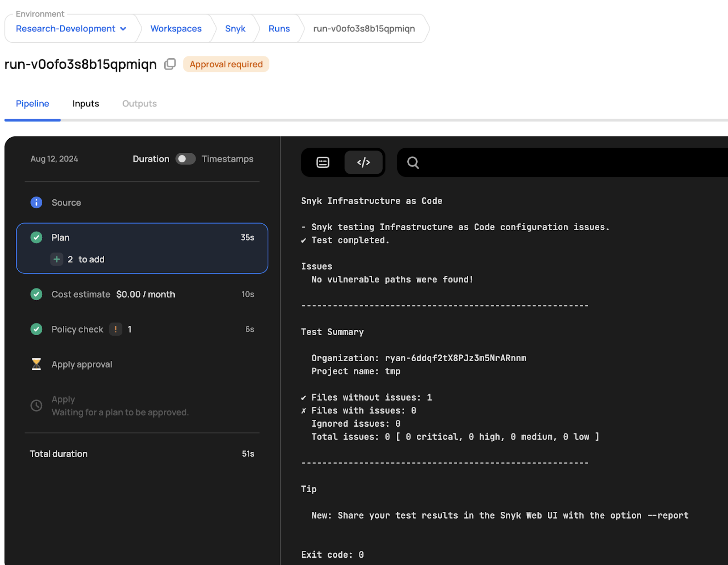Image resolution: width=728 pixels, height=565 pixels.
Task: Click 'Test Summary' heading in log
Action: pyautogui.click(x=332, y=332)
